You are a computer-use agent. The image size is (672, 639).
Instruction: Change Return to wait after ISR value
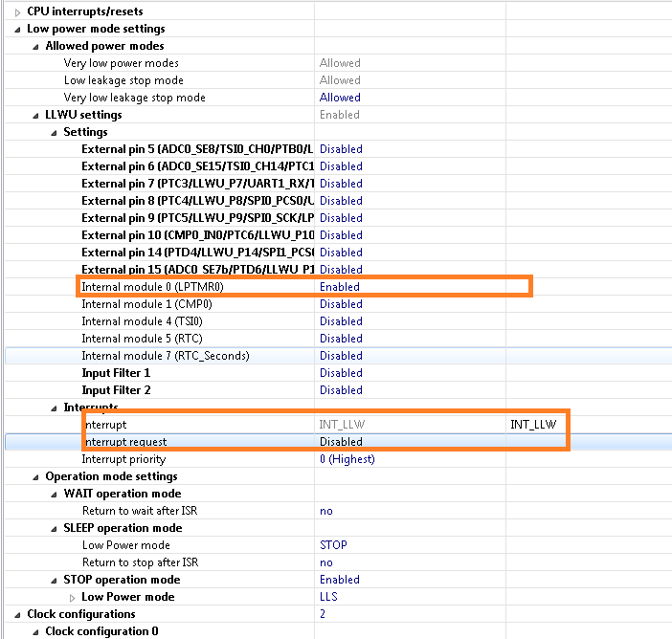tap(326, 511)
